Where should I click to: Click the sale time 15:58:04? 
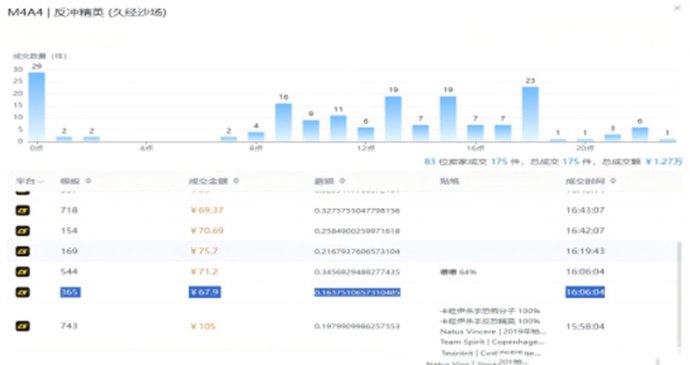[x=585, y=326]
